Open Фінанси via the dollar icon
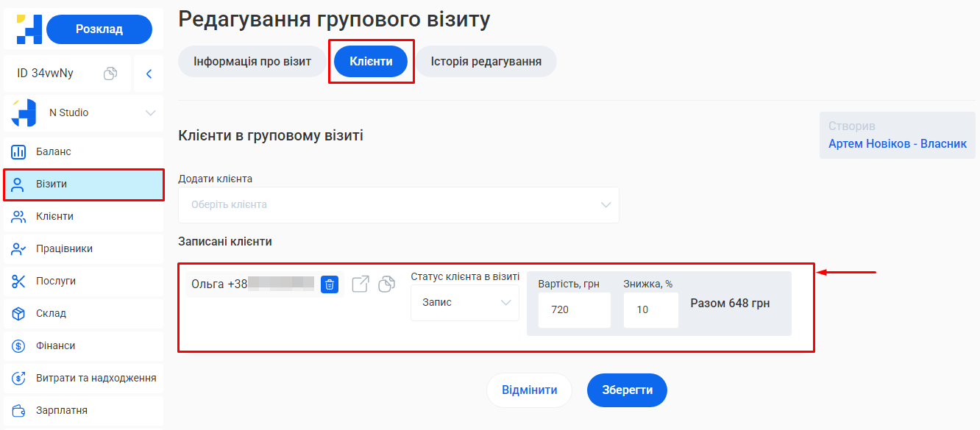This screenshot has width=980, height=430. (x=20, y=345)
